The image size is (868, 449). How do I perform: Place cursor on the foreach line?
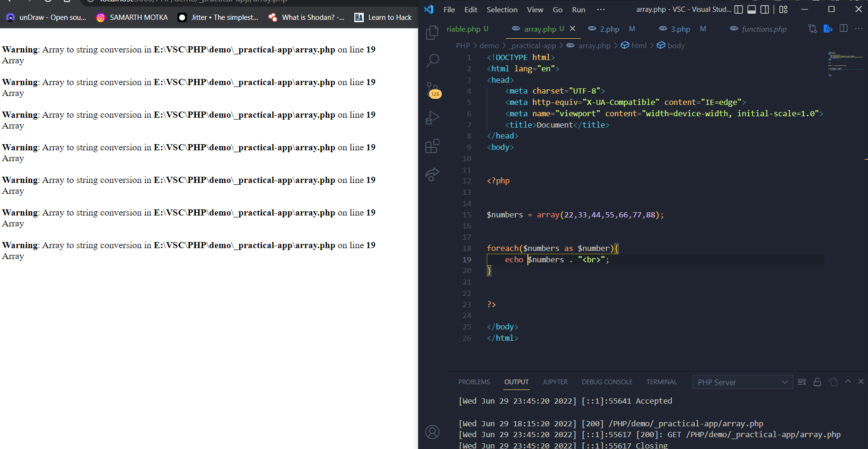pos(552,248)
